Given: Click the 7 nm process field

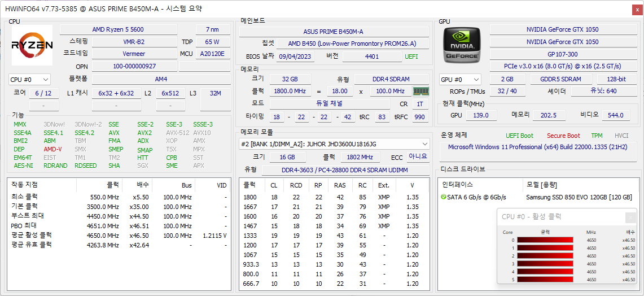Looking at the screenshot, I should 213,29.
